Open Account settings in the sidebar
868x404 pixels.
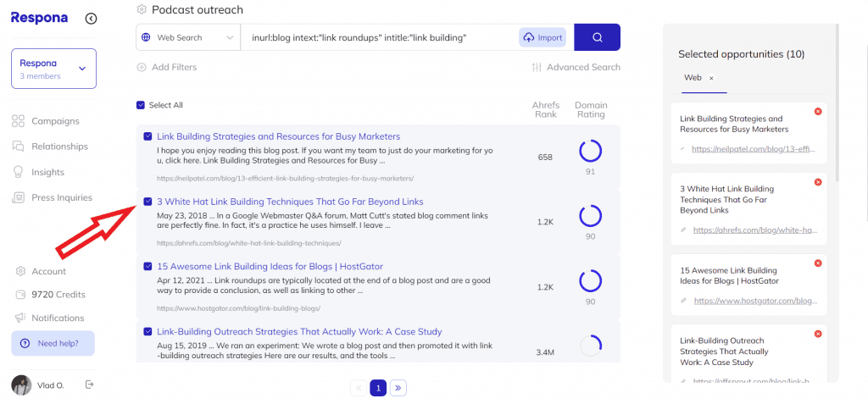click(41, 271)
